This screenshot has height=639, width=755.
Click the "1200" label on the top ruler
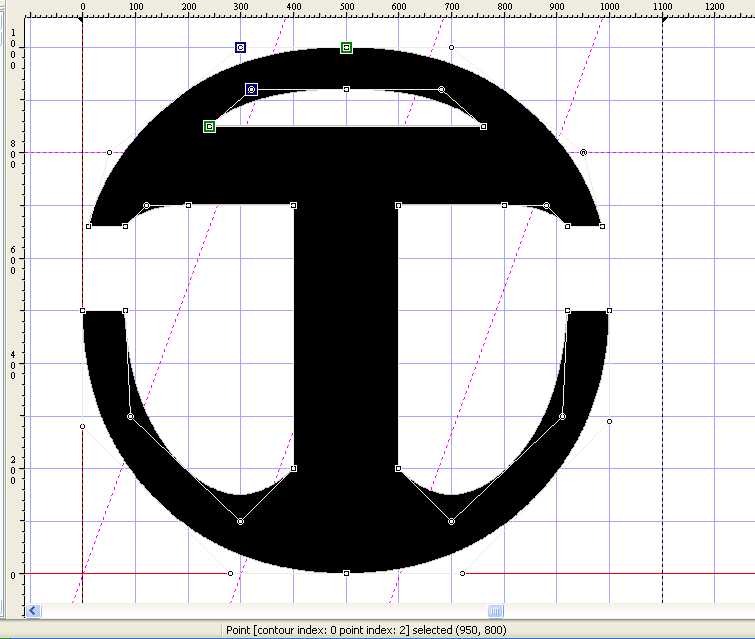[715, 7]
